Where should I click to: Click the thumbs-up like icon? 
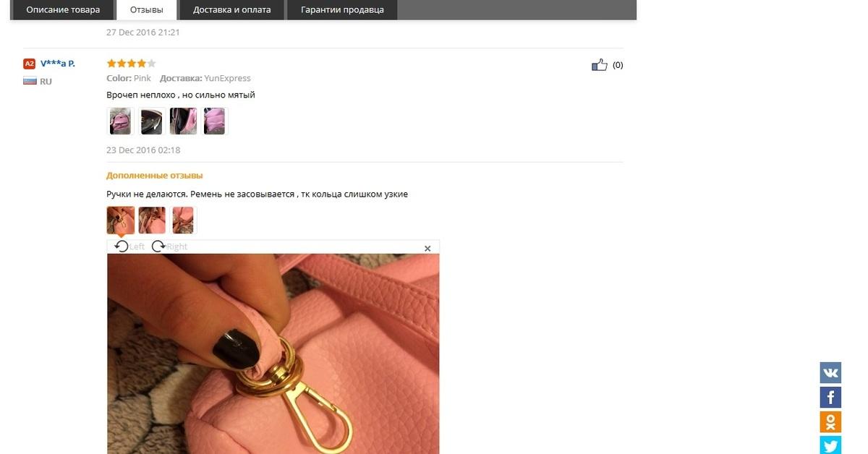pos(600,65)
